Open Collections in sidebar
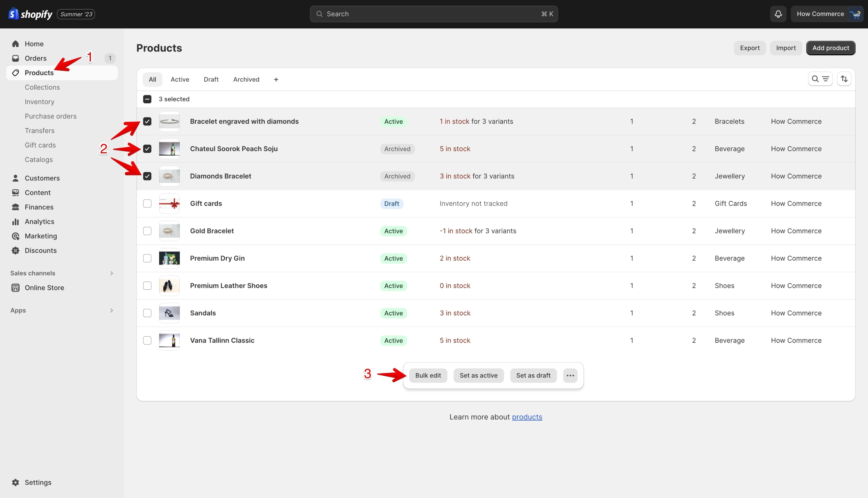The image size is (868, 498). [x=42, y=87]
